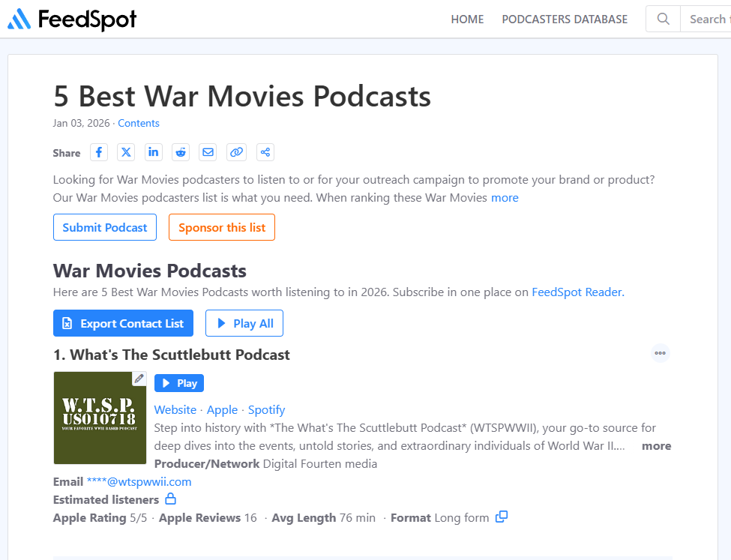Screen dimensions: 731x560
Task: Expand the podcast description with 'more'
Action: pyautogui.click(x=656, y=446)
